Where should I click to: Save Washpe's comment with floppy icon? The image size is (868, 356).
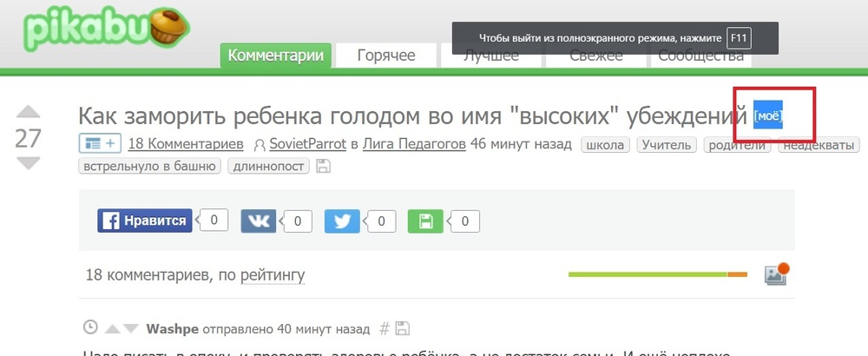[403, 329]
